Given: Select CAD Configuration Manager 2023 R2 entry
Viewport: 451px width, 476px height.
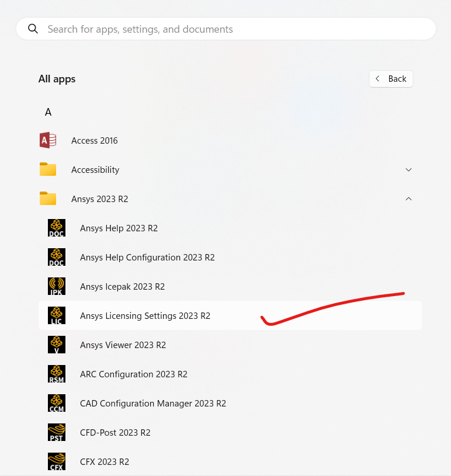Looking at the screenshot, I should coord(152,404).
